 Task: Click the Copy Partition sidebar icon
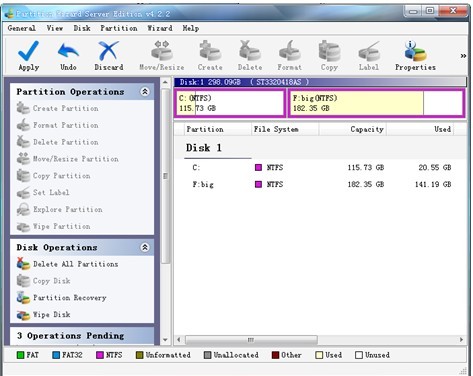point(23,176)
